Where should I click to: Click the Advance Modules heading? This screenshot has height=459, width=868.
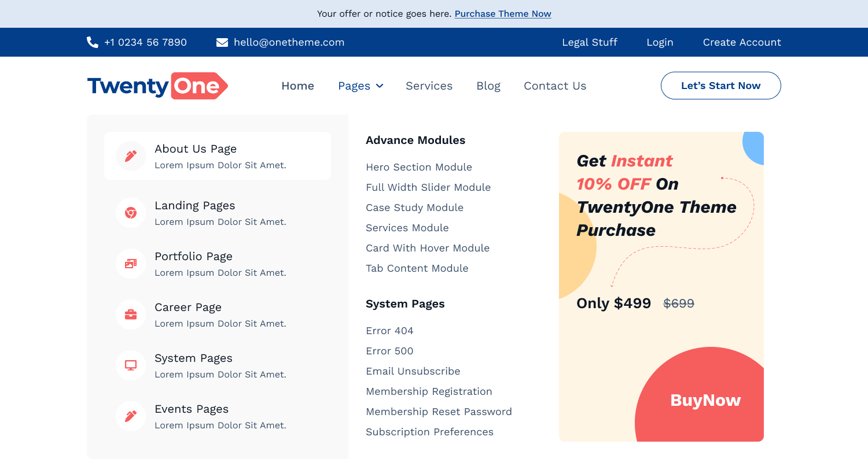415,140
